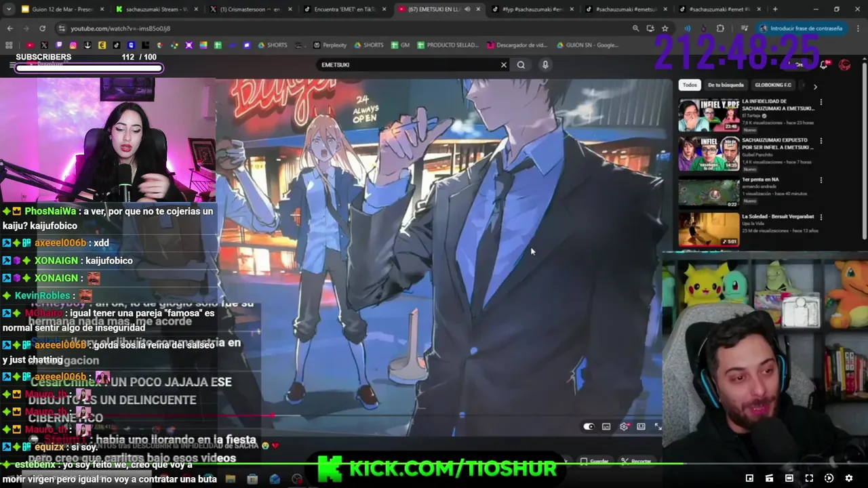Switch to #fyp #sachauzumaki TikTok tab
The height and width of the screenshot is (488, 868).
(x=532, y=9)
